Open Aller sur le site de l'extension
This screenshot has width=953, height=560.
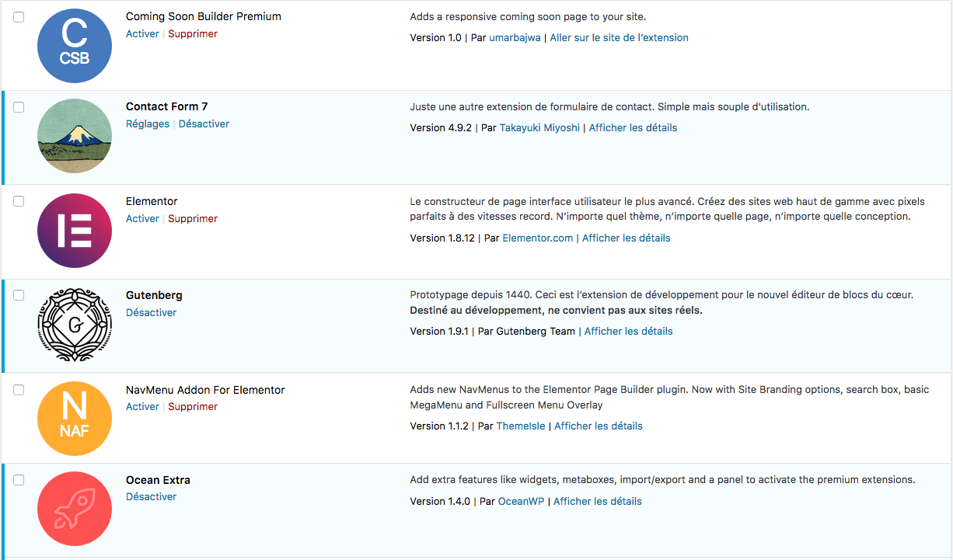point(619,37)
